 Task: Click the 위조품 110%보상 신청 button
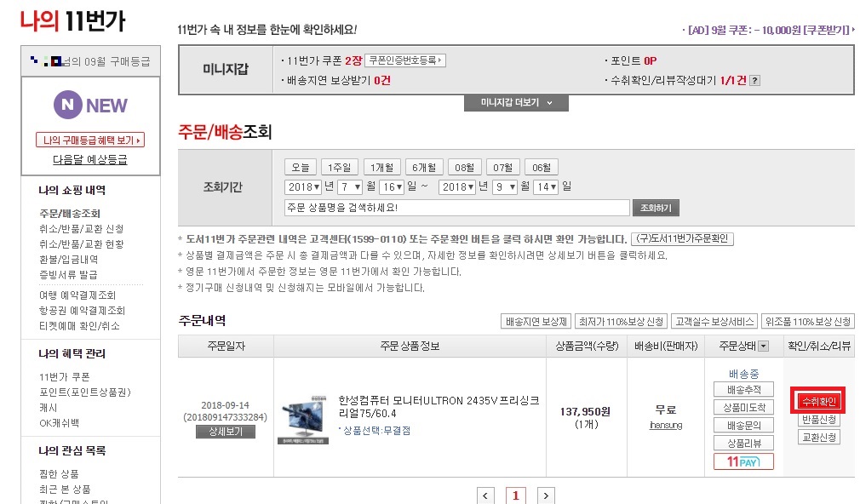pos(808,321)
